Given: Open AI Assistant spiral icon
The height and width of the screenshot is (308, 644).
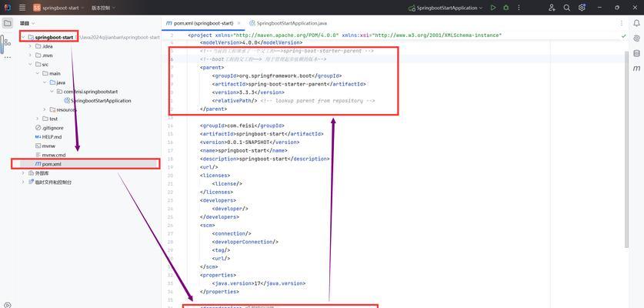Looking at the screenshot, I should point(636,38).
